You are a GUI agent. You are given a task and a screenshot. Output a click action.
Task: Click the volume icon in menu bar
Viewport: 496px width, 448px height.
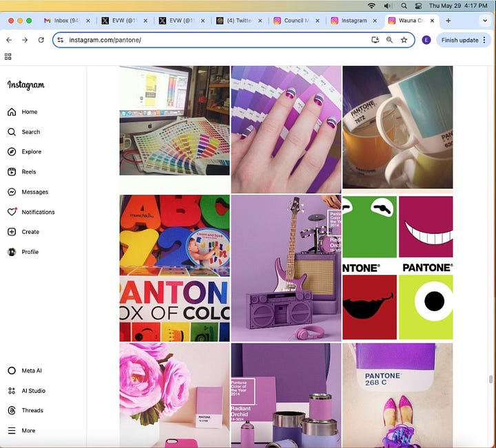click(x=387, y=6)
